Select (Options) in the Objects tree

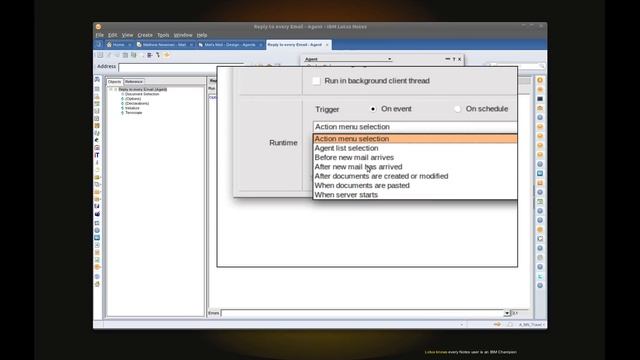tap(133, 99)
